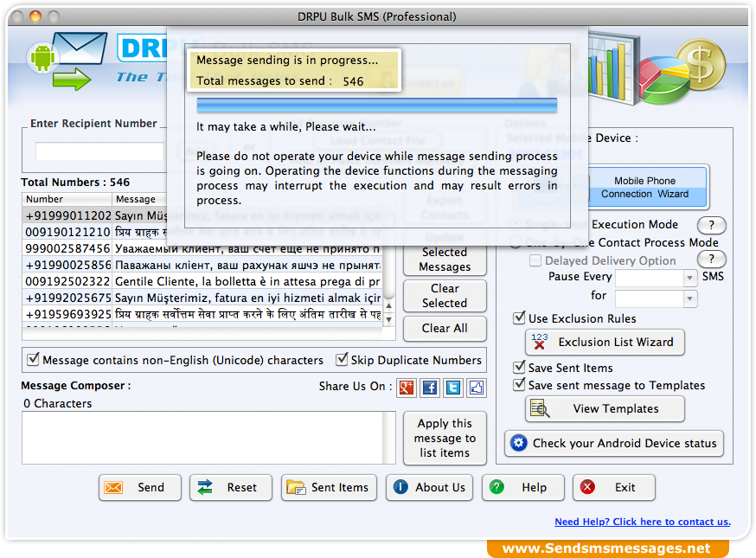Click the Android robot logo icon
Viewport: 756px width, 558px height.
(x=42, y=57)
